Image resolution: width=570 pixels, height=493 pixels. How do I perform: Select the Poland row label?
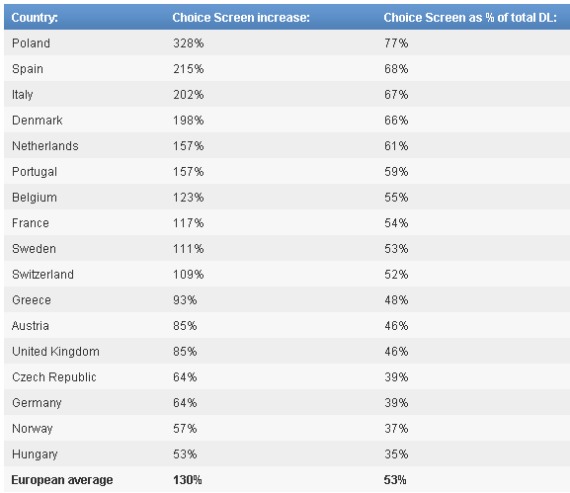[x=31, y=43]
